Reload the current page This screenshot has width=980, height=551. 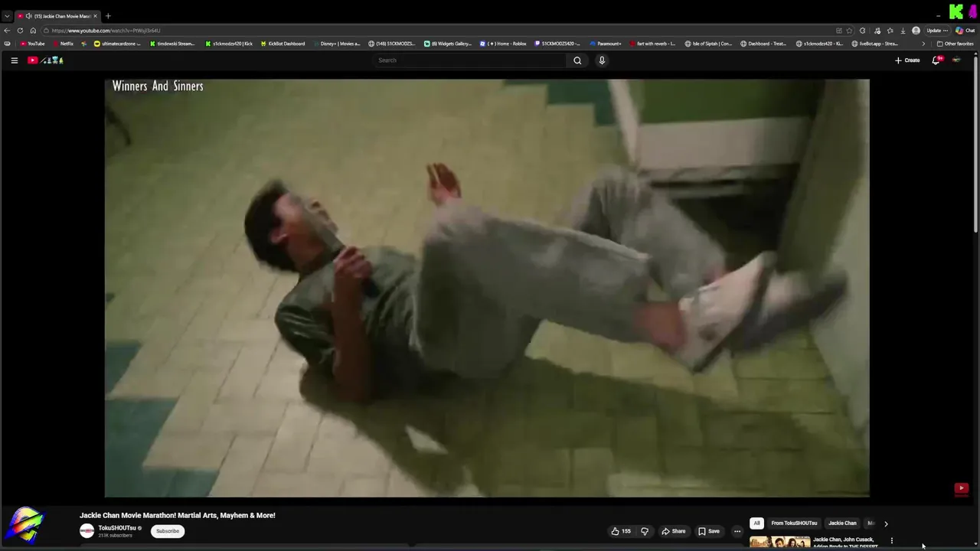pyautogui.click(x=20, y=31)
